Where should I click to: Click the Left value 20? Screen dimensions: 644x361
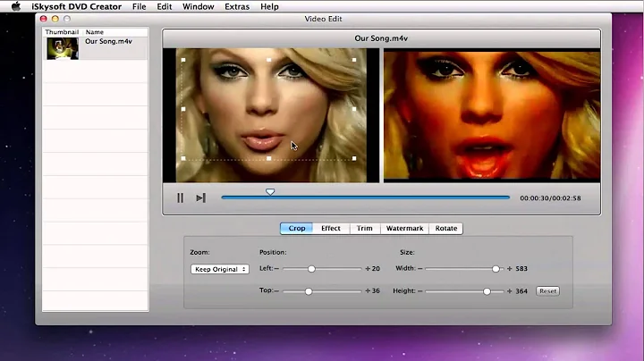tap(376, 269)
